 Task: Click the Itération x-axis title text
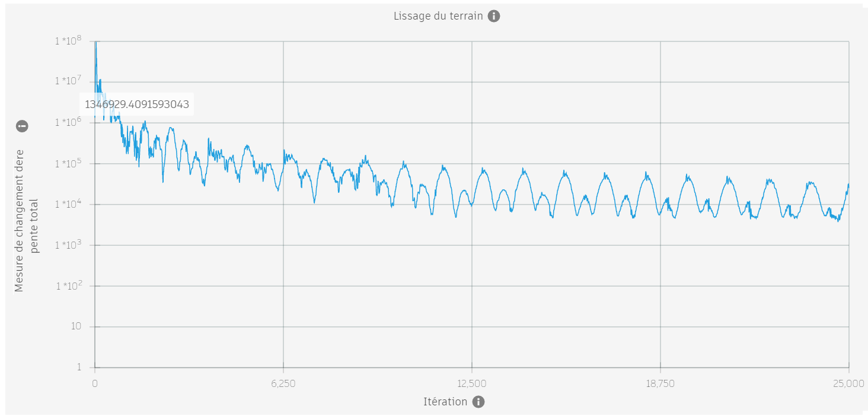point(445,402)
